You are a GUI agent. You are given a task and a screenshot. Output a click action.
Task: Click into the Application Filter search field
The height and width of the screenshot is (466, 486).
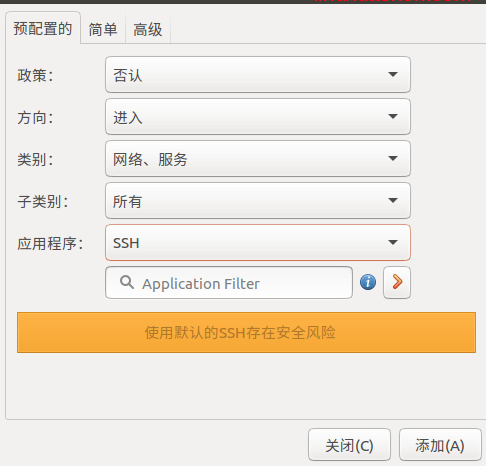[x=229, y=283]
